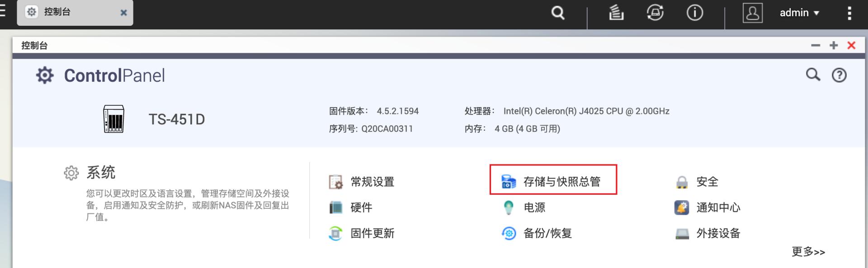868x268 pixels.
Task: Click the 控制台 window title text
Action: tap(34, 45)
